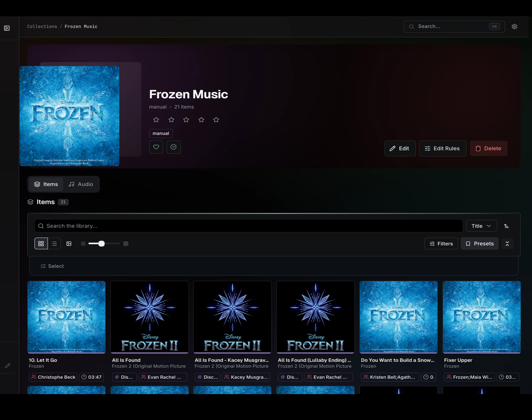Screen dimensions: 532x420
Task: Rate collection one star
Action: pyautogui.click(x=156, y=120)
